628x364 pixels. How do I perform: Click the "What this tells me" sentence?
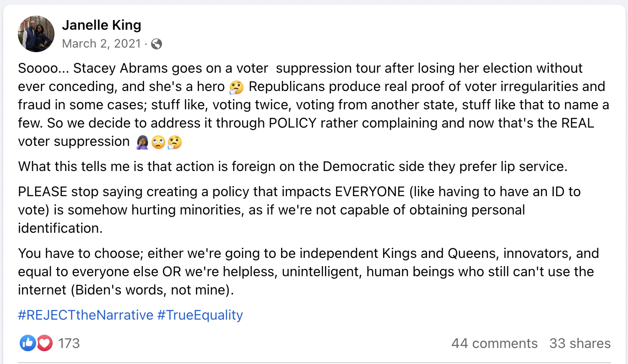point(293,166)
